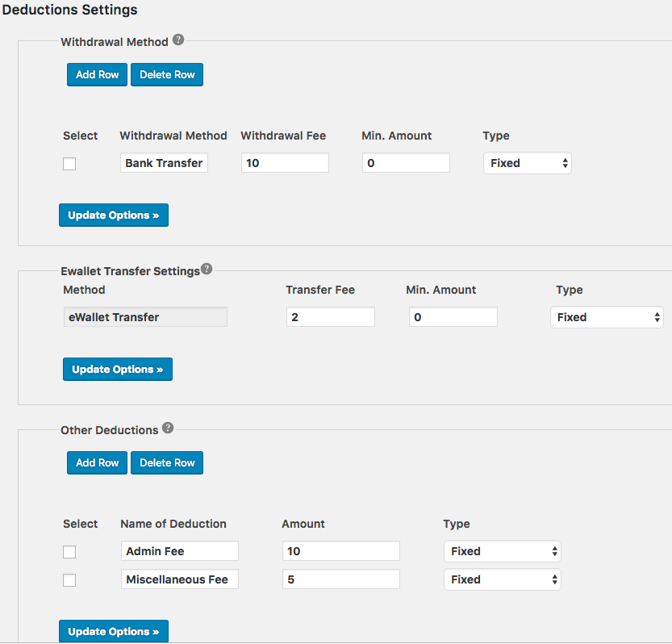
Task: Select the Admin Fee row checkbox
Action: point(69,552)
